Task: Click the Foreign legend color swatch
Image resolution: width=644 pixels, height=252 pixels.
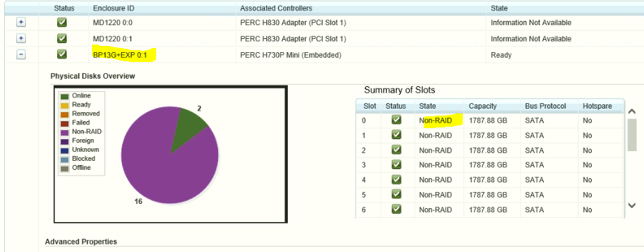Action: pyautogui.click(x=65, y=141)
